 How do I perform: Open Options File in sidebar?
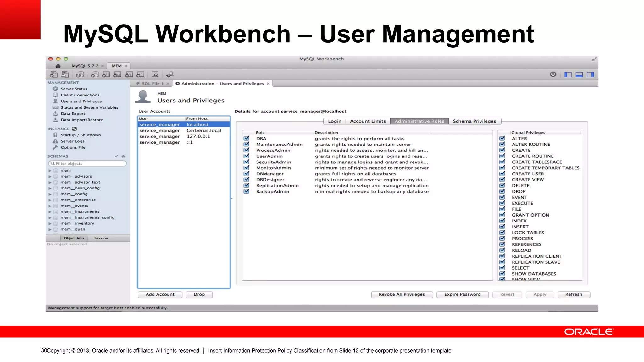pyautogui.click(x=73, y=147)
